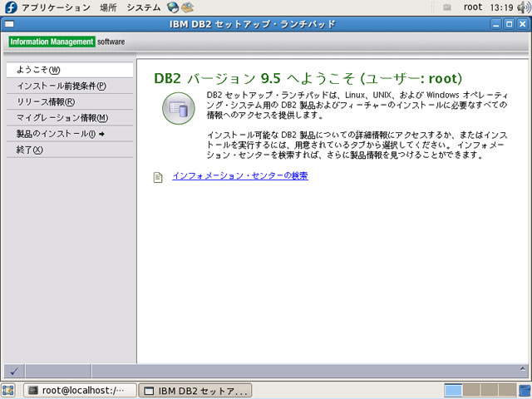The width and height of the screenshot is (532, 399).
Task: Select インストール前提条件 in sidebar
Action: point(62,86)
